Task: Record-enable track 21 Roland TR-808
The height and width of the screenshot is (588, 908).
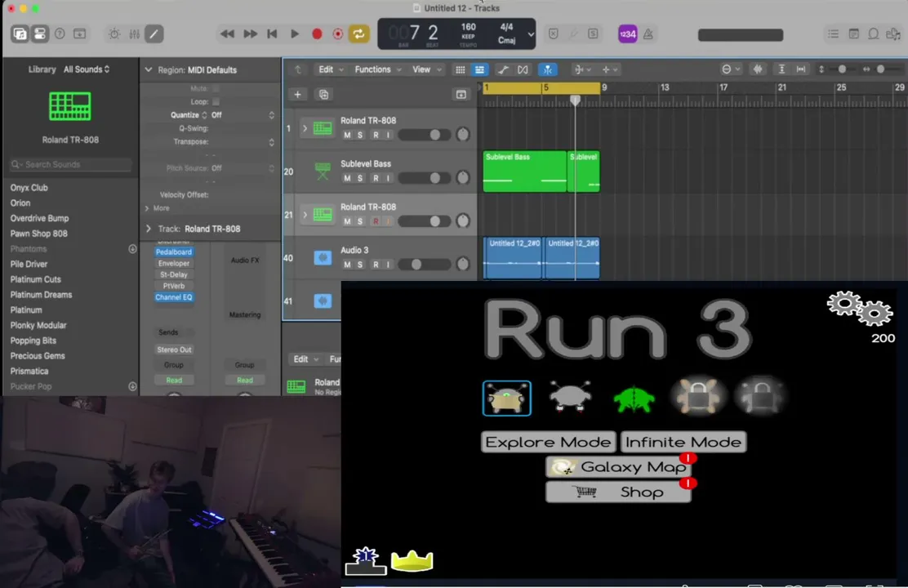Action: (x=376, y=220)
